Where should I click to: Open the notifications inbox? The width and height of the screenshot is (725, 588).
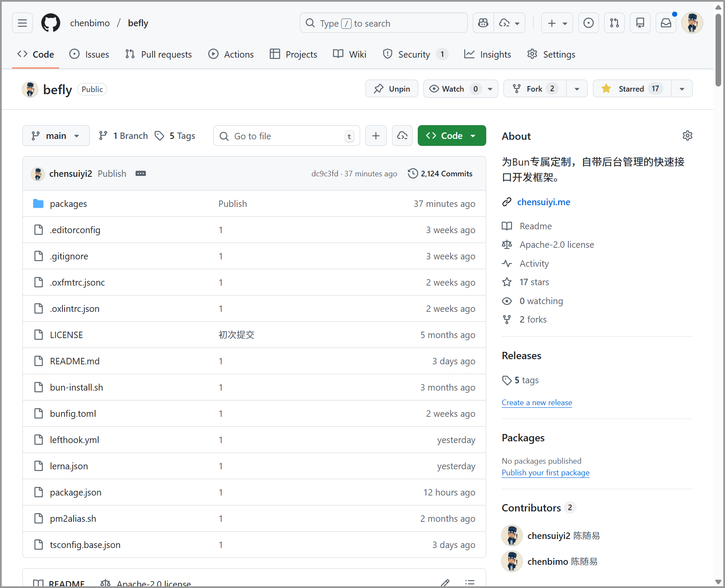point(666,23)
